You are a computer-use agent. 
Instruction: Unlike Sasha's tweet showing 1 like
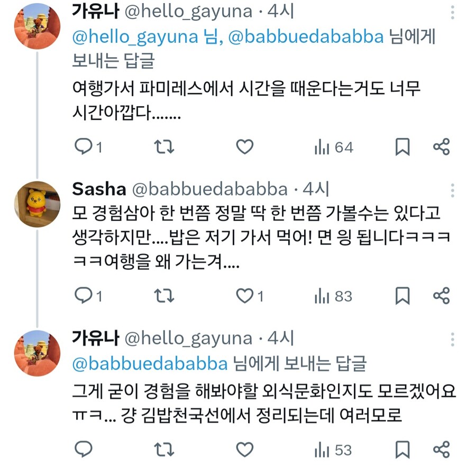(244, 296)
